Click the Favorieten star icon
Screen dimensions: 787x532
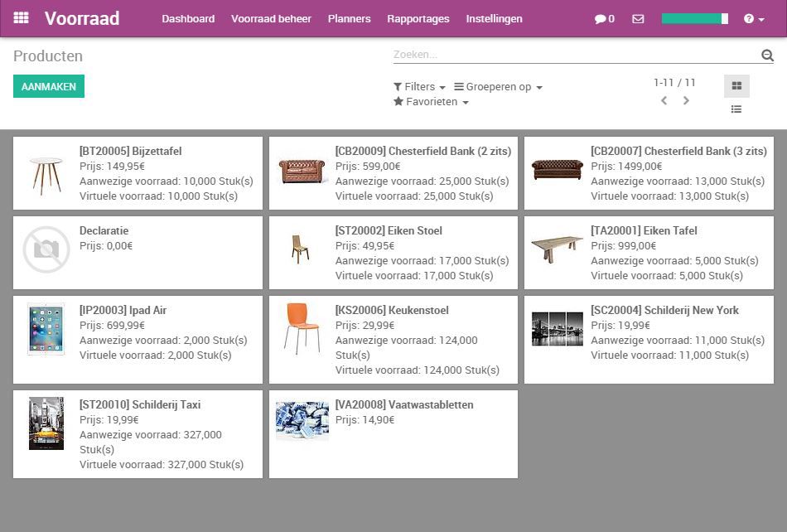coord(398,102)
